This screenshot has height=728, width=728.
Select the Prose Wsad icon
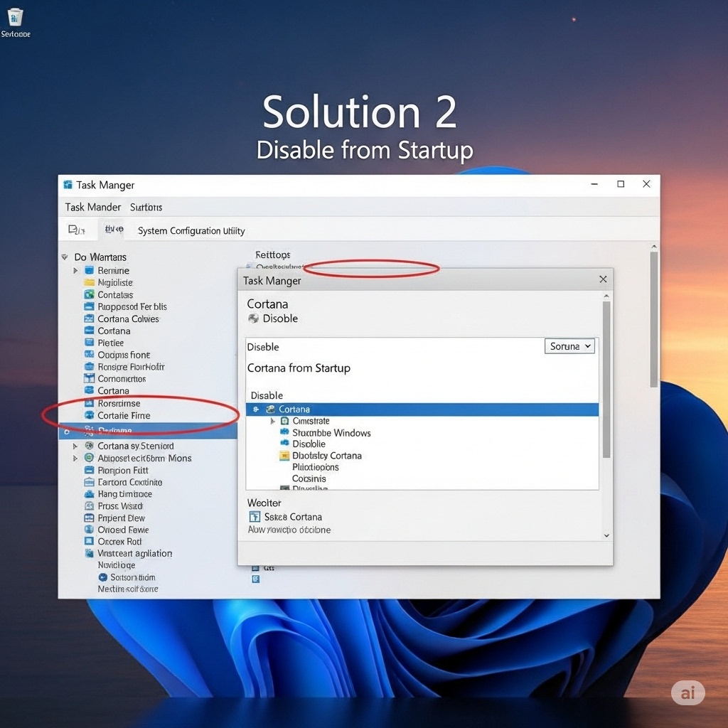point(89,505)
